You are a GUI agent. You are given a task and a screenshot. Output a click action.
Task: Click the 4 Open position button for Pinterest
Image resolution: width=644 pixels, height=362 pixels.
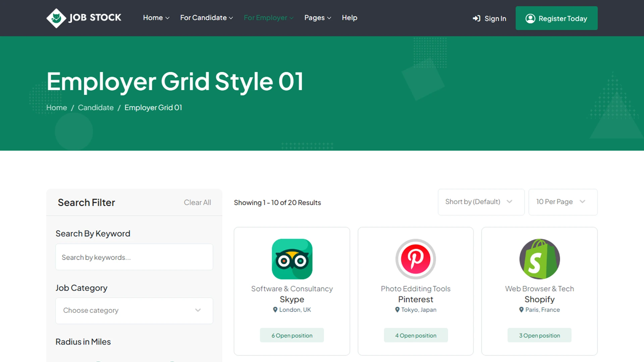416,335
